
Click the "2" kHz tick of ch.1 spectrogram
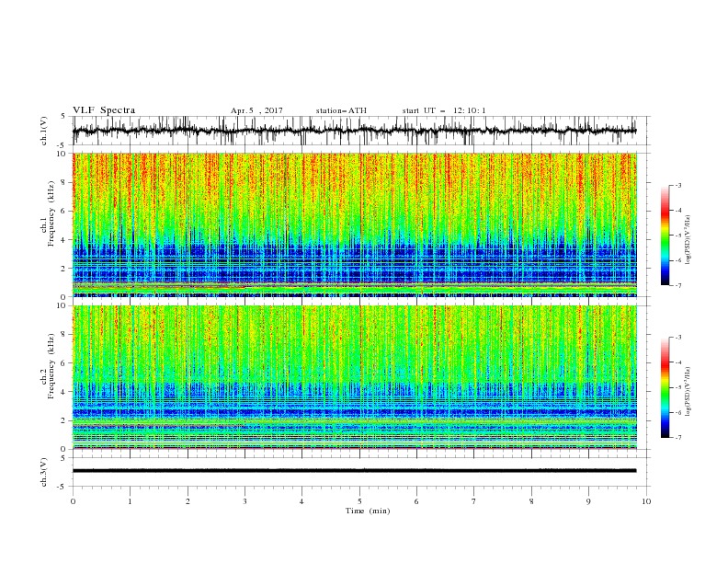point(64,269)
